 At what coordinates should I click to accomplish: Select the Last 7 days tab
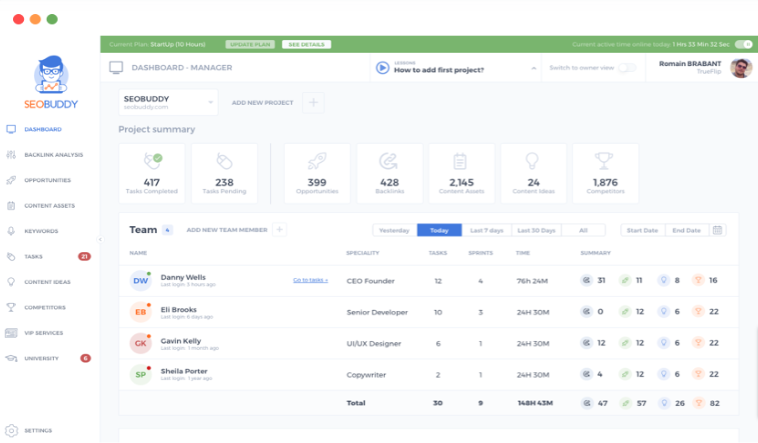click(487, 230)
